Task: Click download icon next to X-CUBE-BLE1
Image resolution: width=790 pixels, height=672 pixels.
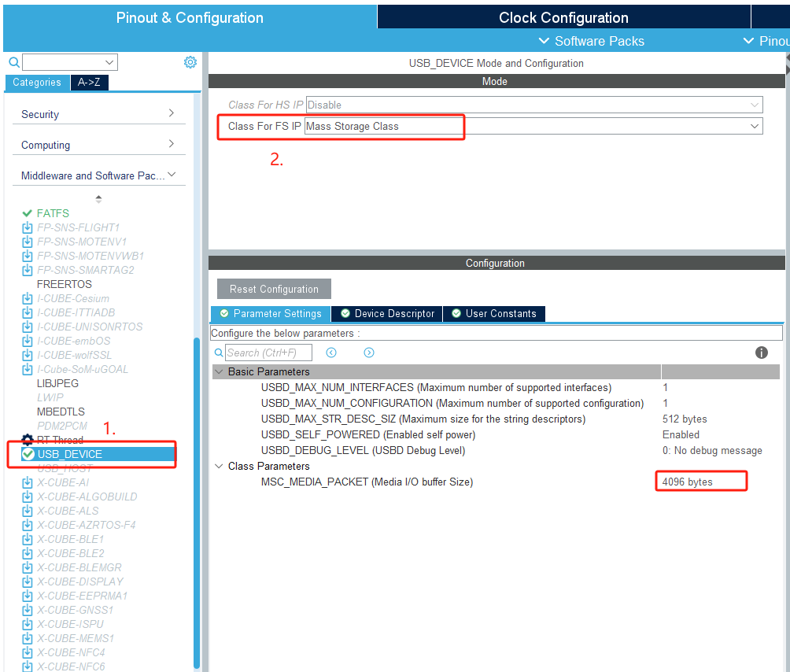Action: 28,539
